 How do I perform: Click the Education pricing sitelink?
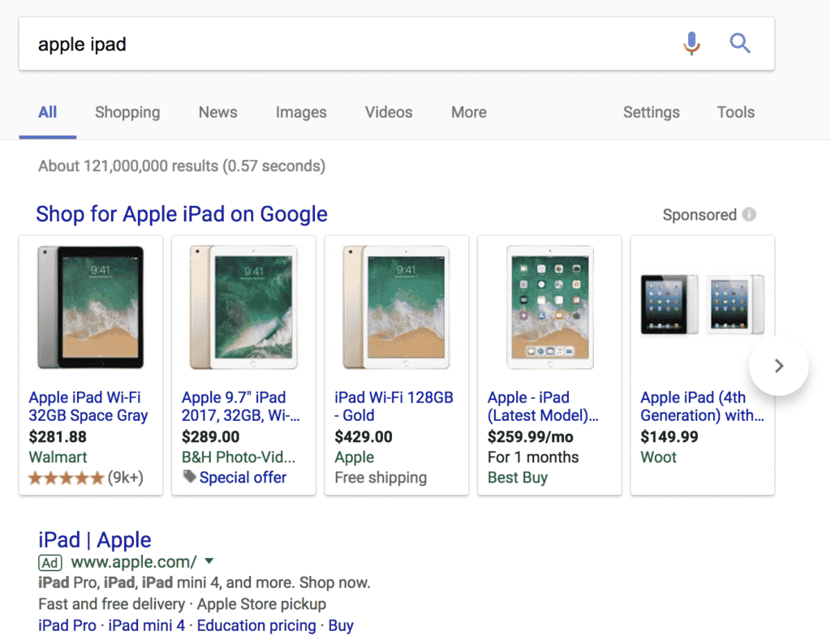[x=256, y=625]
